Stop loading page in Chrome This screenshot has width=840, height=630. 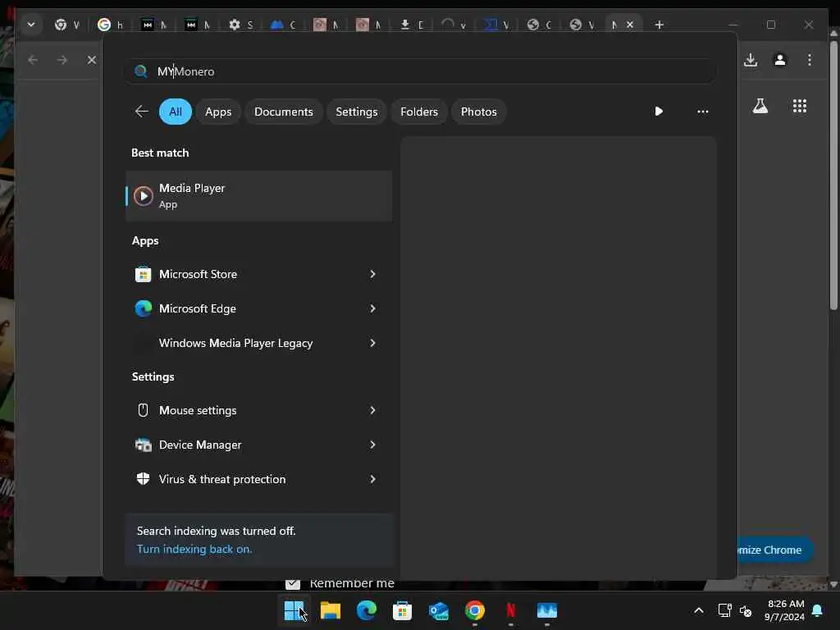(x=92, y=60)
